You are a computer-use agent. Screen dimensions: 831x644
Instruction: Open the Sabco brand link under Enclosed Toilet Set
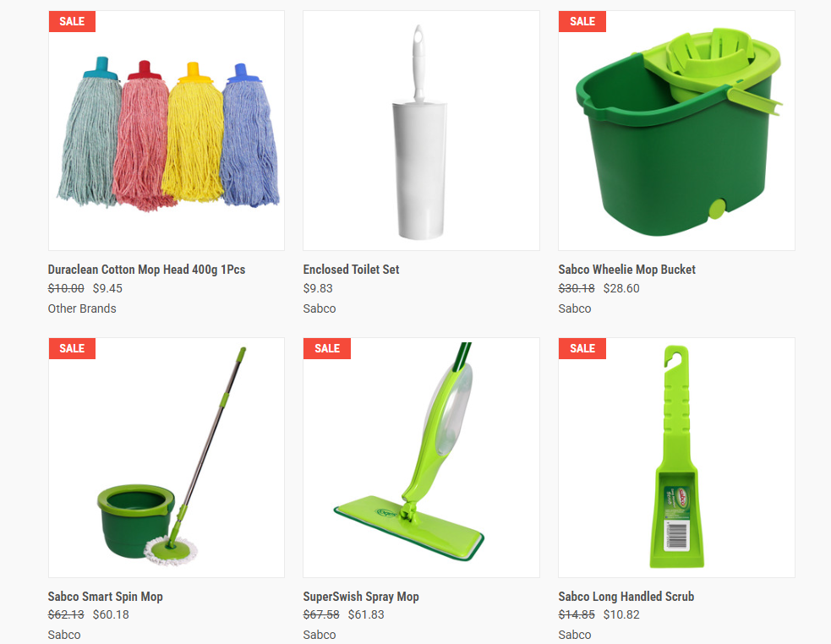(320, 308)
